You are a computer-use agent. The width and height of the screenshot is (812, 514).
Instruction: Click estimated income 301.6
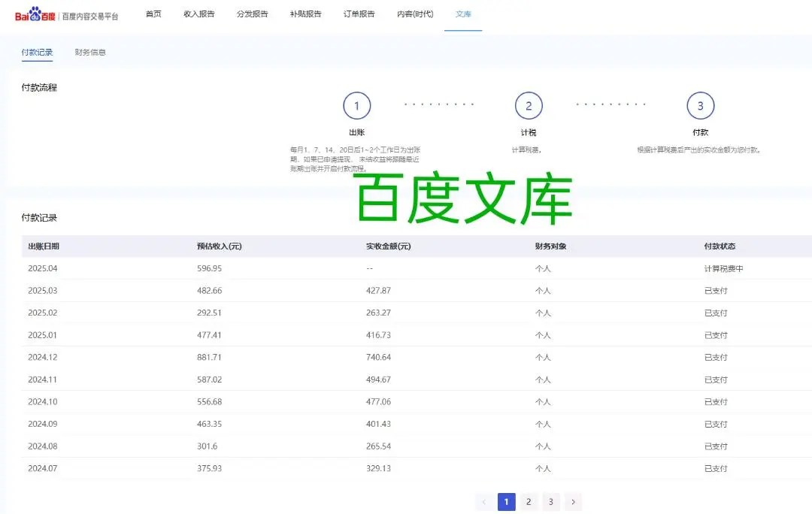(x=208, y=446)
